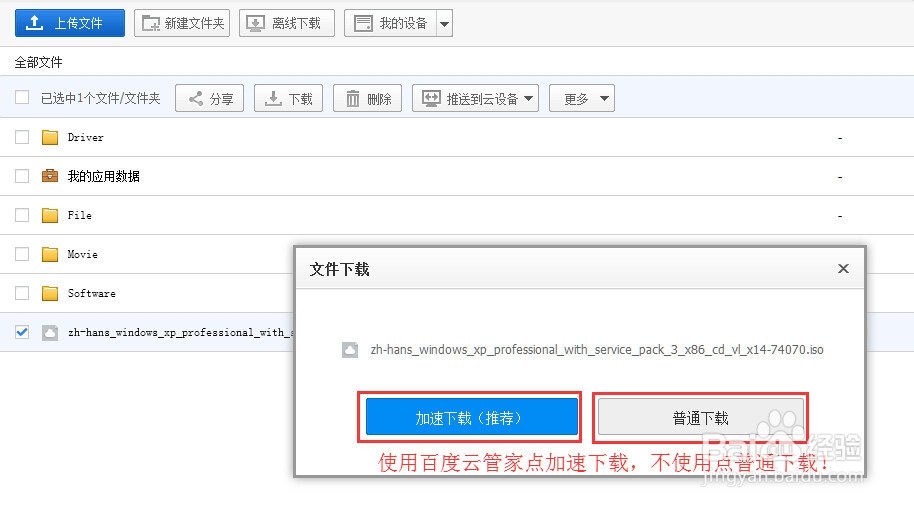
Task: Click the zh-hans_windows_xp file name in list
Action: click(181, 332)
